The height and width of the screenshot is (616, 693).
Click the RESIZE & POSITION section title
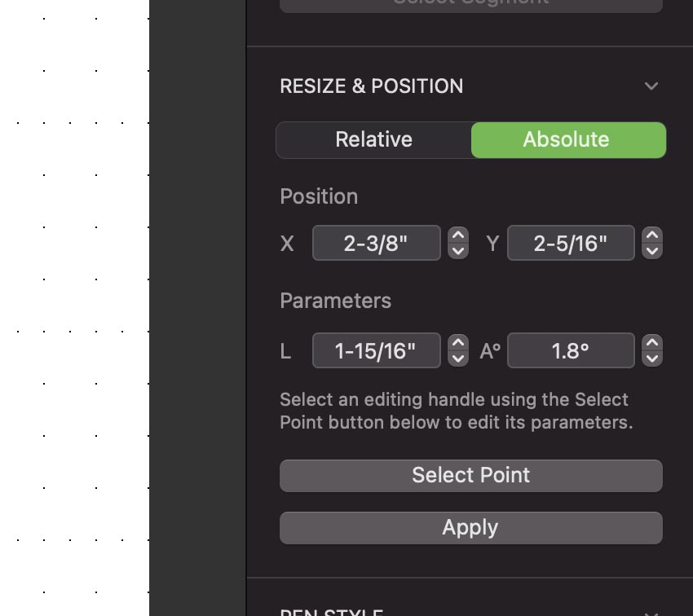(371, 86)
